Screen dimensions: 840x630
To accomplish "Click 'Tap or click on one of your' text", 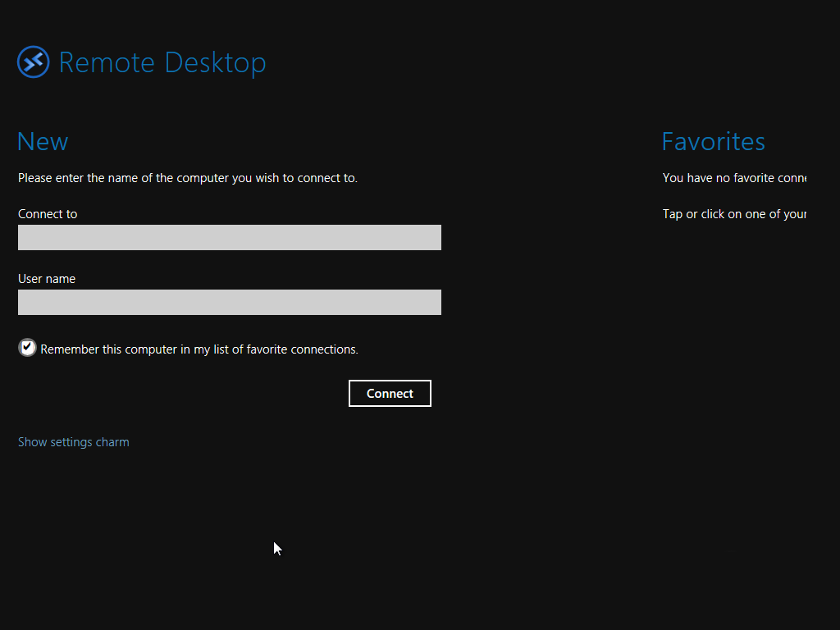I will point(734,214).
